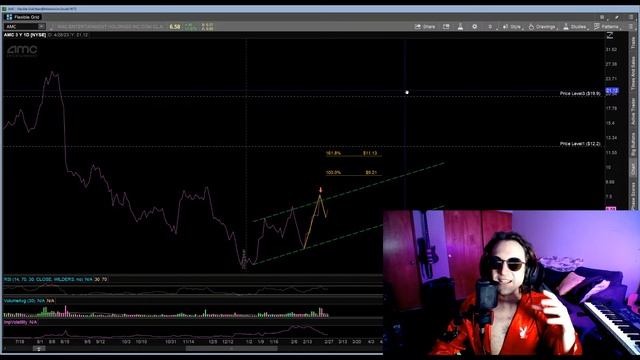Viewport: 640px width, 360px height.
Task: Click the AMC 3 Y 1D [NYSE] chart title
Action: pos(25,35)
